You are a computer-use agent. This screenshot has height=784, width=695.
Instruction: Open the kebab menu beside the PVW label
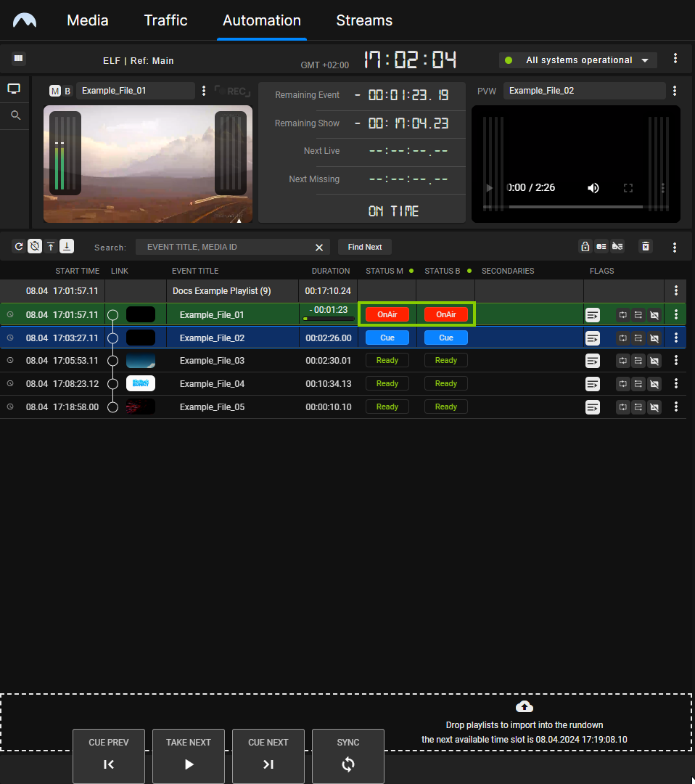coord(675,91)
